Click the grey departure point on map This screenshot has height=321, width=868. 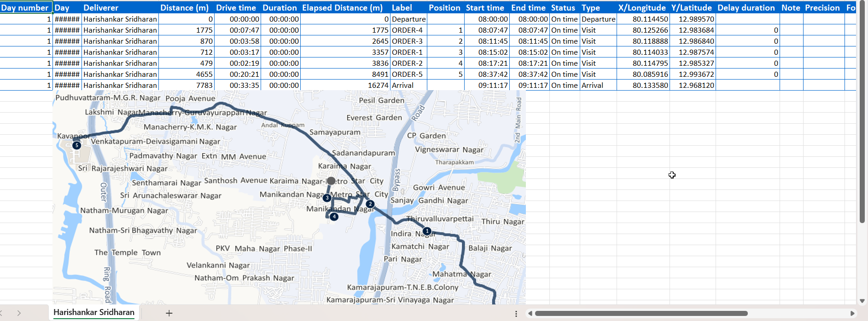(331, 181)
